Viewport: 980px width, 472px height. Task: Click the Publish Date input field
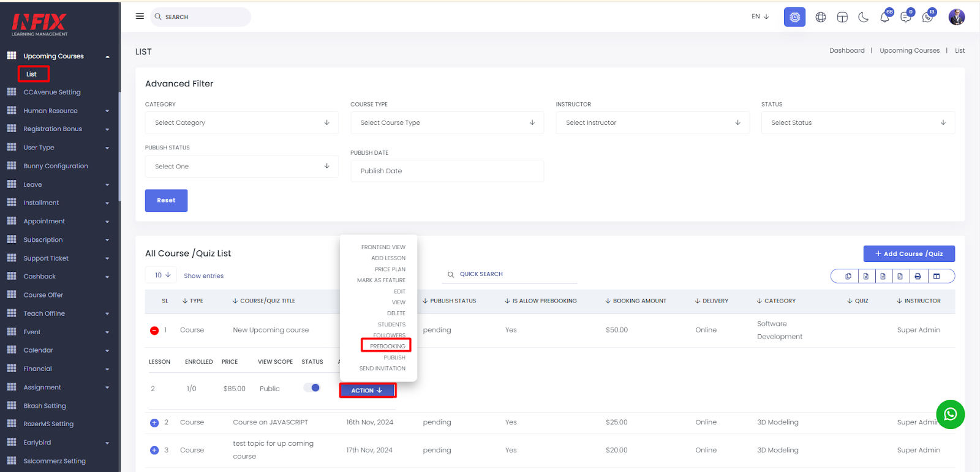(x=447, y=171)
